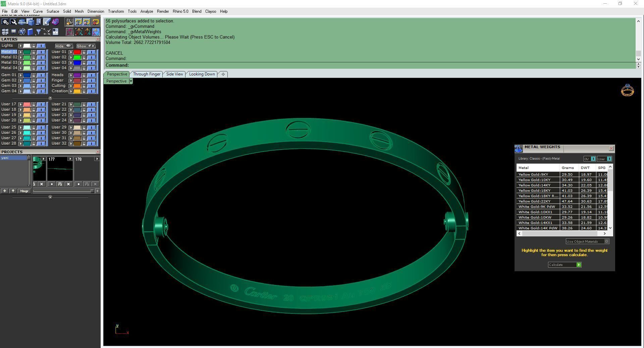Add a new viewport tab with plus icon
This screenshot has height=348, width=644.
click(223, 74)
